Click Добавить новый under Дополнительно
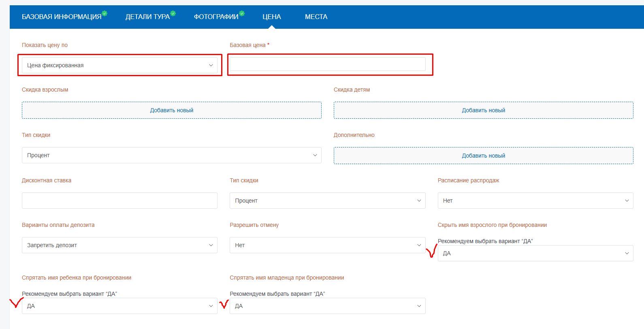Viewport: 644px width, 329px height. 483,156
